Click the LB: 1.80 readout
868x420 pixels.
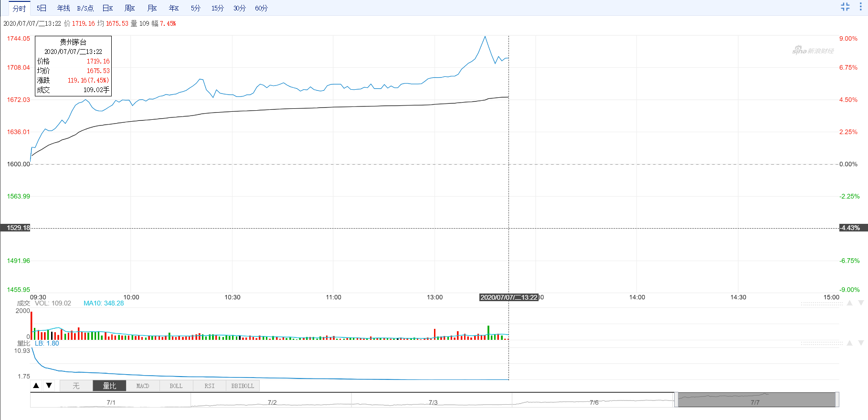(x=47, y=343)
